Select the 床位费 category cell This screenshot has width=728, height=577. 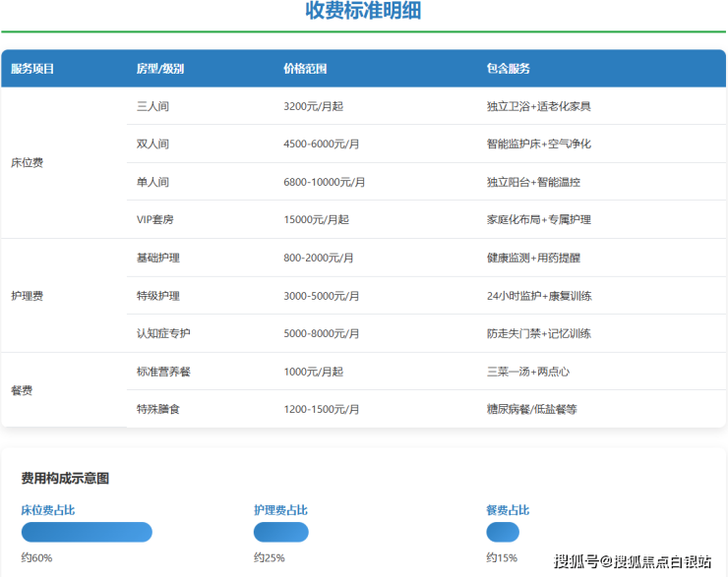pos(27,163)
